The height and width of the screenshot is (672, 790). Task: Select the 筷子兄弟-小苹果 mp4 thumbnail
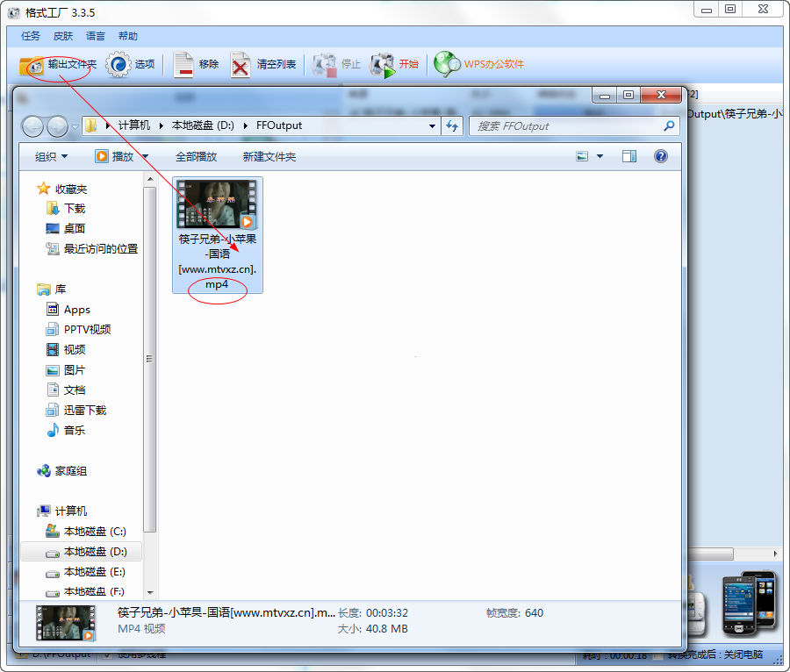pyautogui.click(x=217, y=205)
